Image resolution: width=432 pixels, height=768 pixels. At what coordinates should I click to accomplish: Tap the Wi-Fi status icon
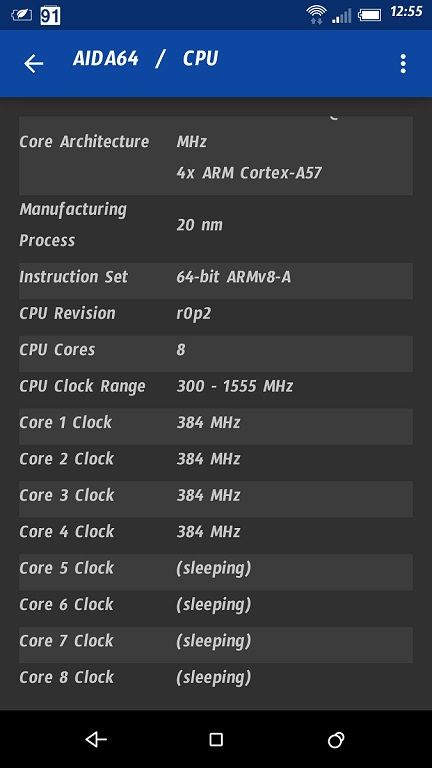316,14
